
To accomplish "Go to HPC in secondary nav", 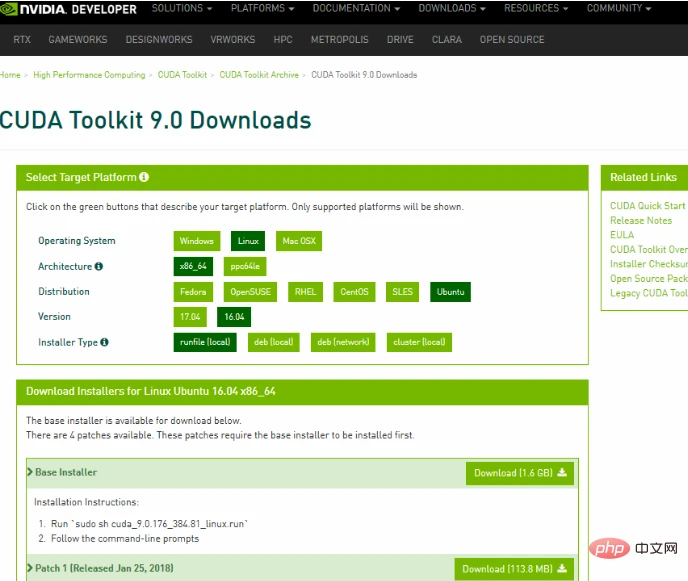I will 283,39.
